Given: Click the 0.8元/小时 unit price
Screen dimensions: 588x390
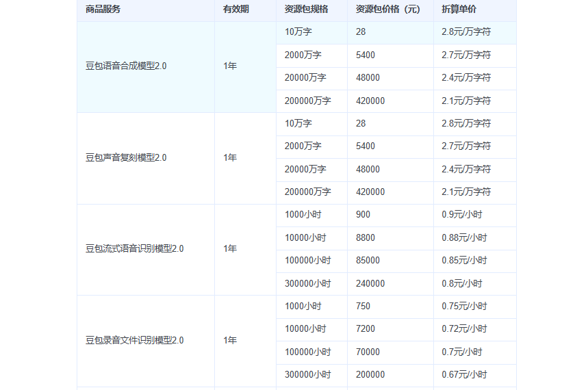Looking at the screenshot, I should 475,284.
